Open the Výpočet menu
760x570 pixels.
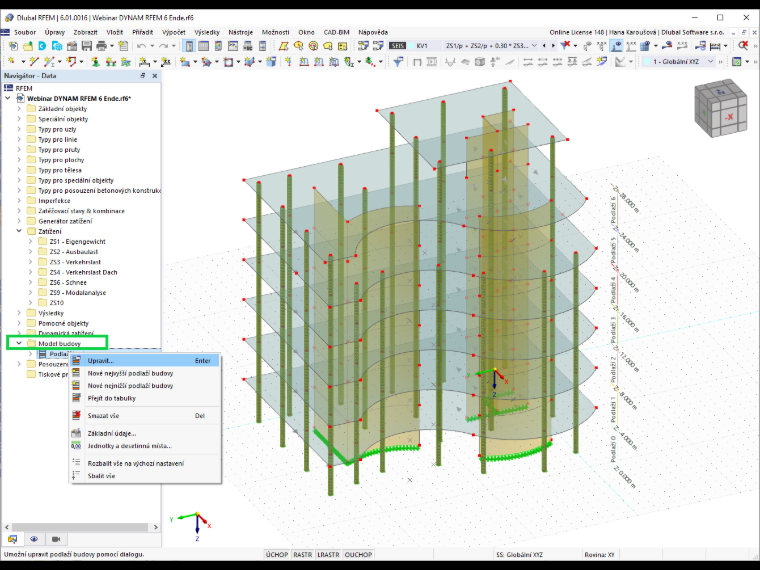click(x=174, y=32)
